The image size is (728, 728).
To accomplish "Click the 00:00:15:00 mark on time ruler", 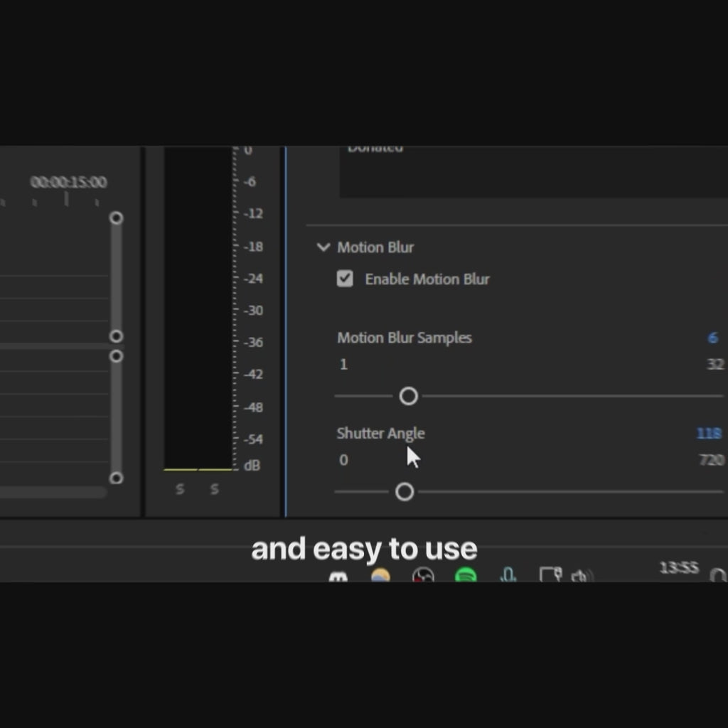I will (x=68, y=183).
